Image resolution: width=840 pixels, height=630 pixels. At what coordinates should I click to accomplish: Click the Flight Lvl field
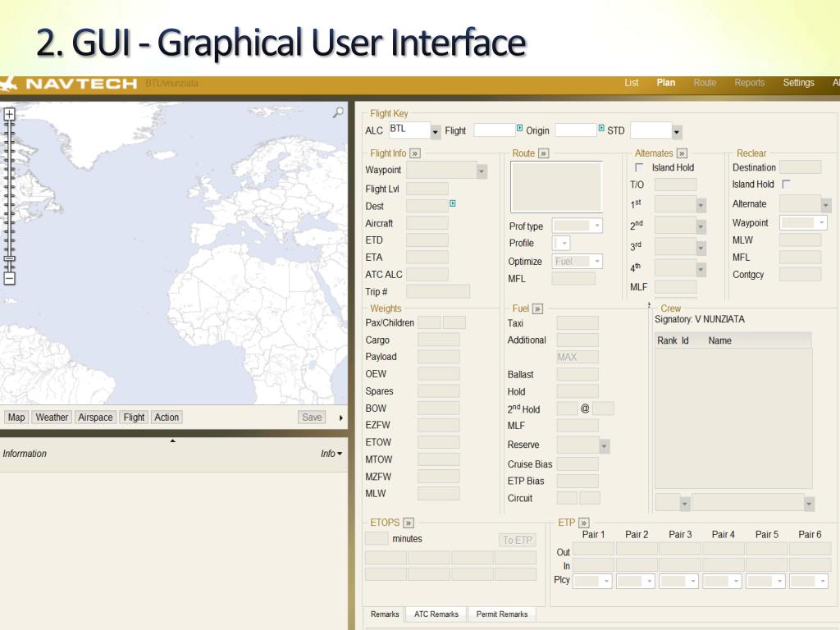pyautogui.click(x=427, y=189)
